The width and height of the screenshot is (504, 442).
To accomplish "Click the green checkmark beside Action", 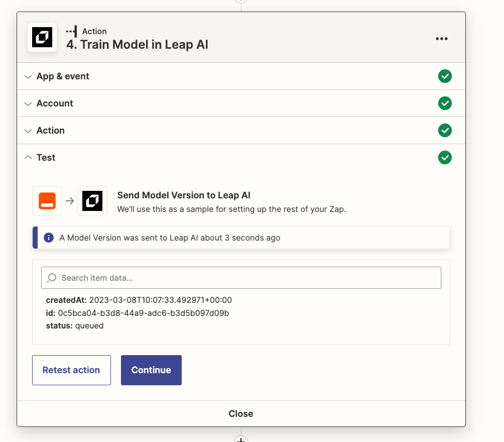I will 445,131.
